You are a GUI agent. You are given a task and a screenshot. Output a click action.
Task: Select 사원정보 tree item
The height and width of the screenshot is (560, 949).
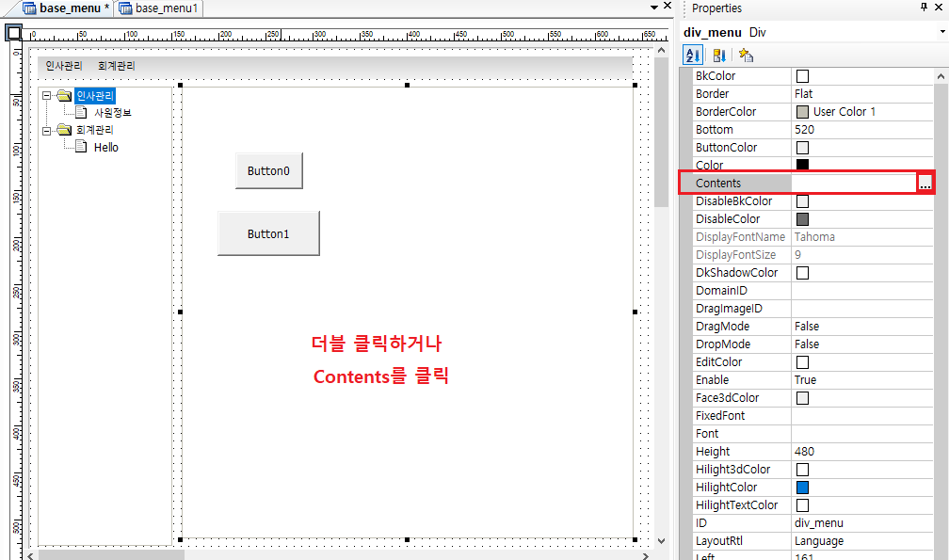pyautogui.click(x=113, y=113)
